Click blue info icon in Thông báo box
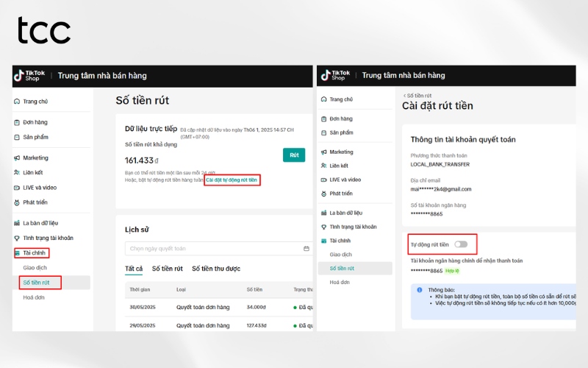588x368 pixels. (420, 290)
